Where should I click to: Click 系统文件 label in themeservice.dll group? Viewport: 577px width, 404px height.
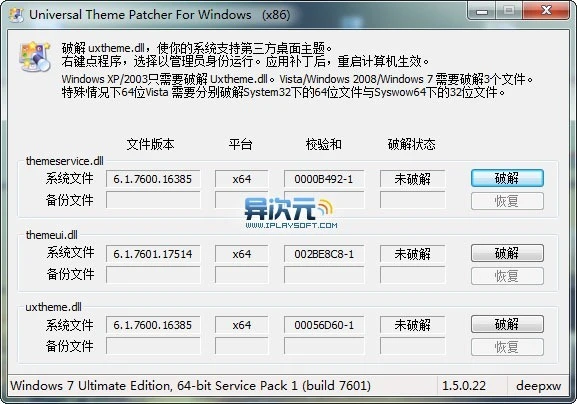(70, 178)
